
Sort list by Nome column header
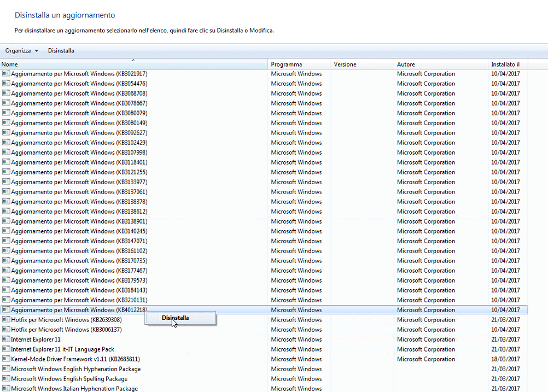(x=134, y=65)
